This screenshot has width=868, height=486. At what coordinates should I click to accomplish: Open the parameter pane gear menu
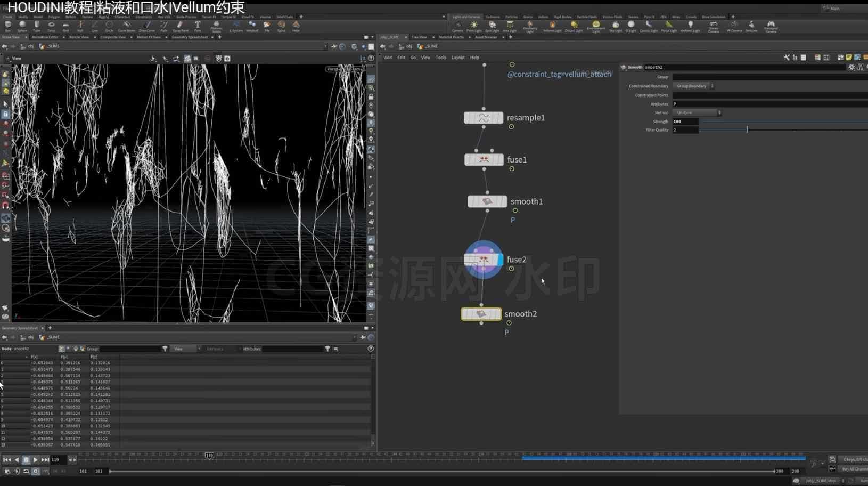tap(851, 67)
